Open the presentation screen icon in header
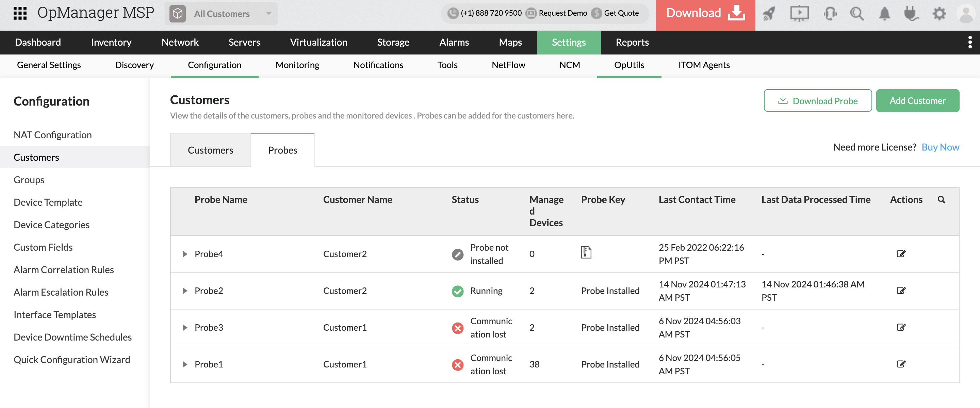 coord(799,14)
